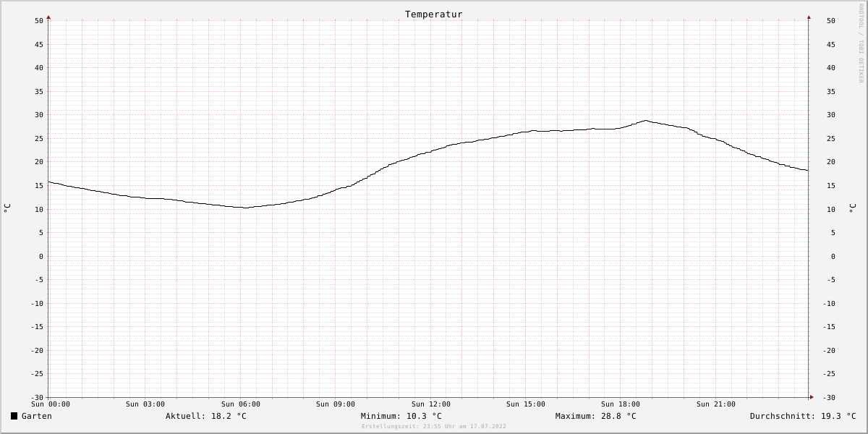Image resolution: width=868 pixels, height=434 pixels.
Task: Click the chart title Temperatur
Action: 434,14
